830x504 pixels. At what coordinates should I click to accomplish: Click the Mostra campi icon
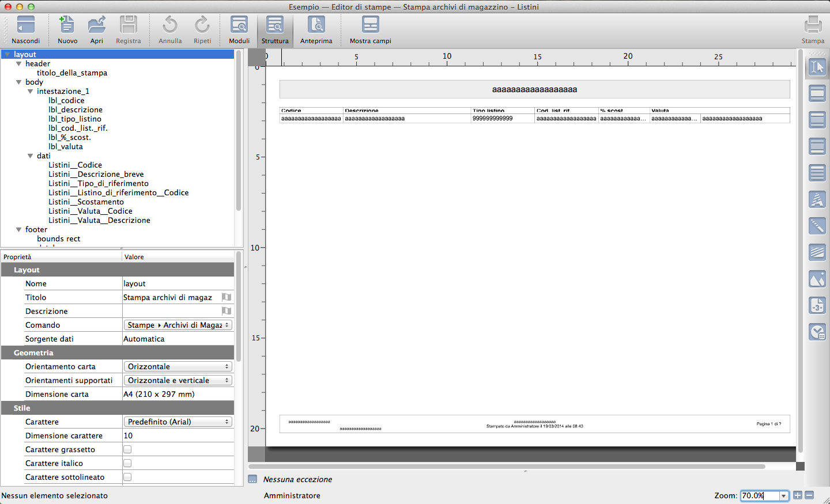pos(370,26)
